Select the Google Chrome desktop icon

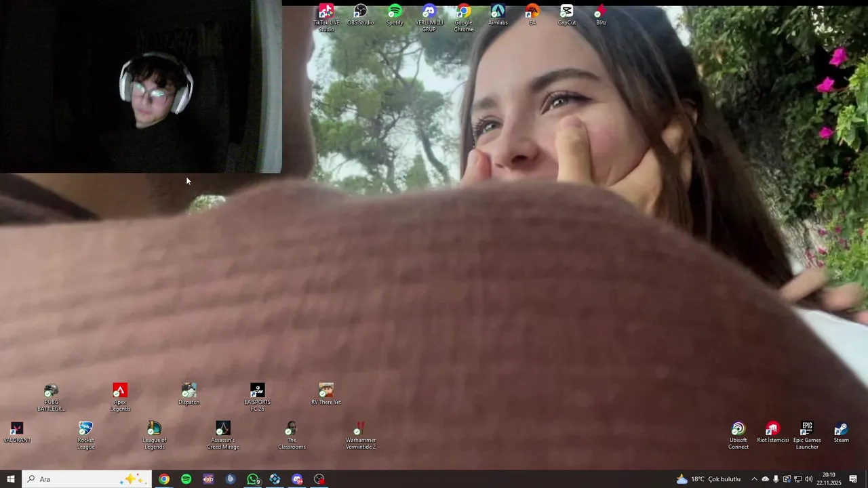464,18
